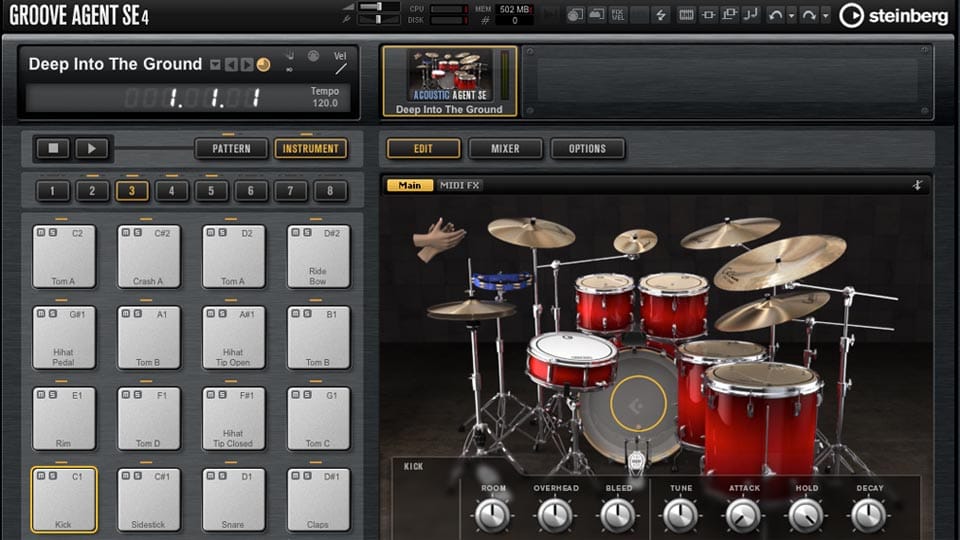Open the Options page
The height and width of the screenshot is (540, 960).
point(587,148)
